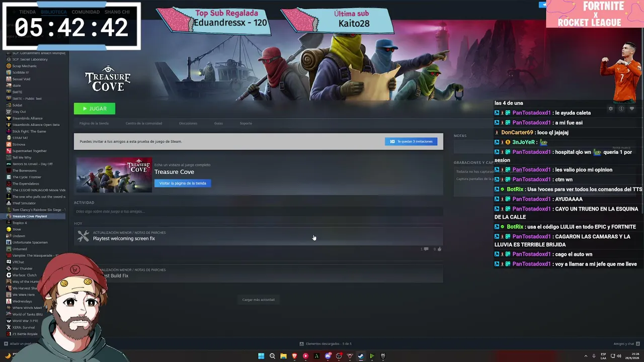Click the Strinova game icon
Screen dimensions: 644x362
[9, 144]
